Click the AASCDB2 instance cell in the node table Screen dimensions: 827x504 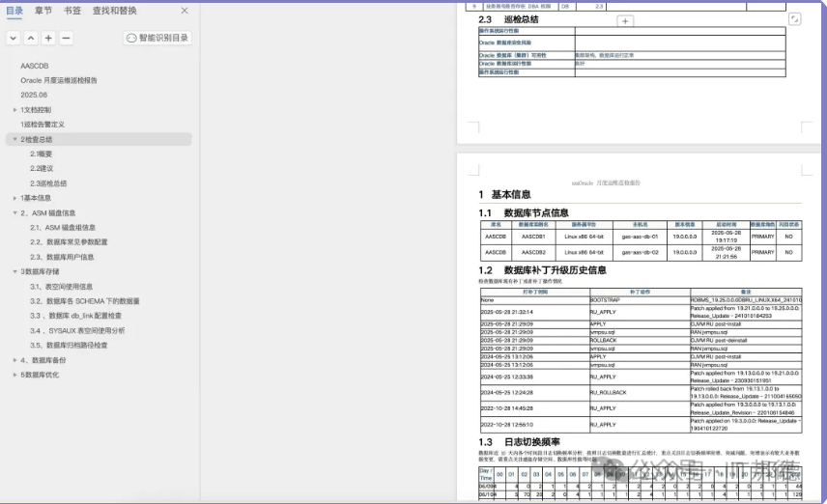coord(533,253)
